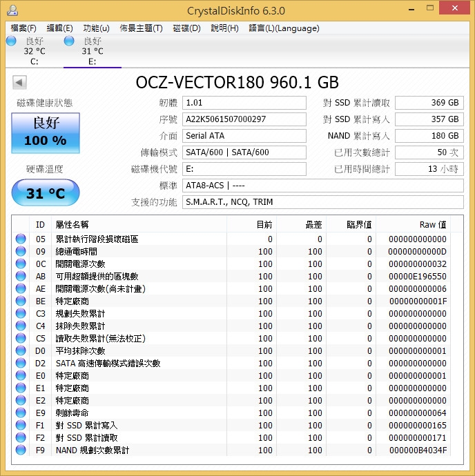Open the 磁碟(D) menu
The height and width of the screenshot is (476, 475).
click(x=186, y=28)
